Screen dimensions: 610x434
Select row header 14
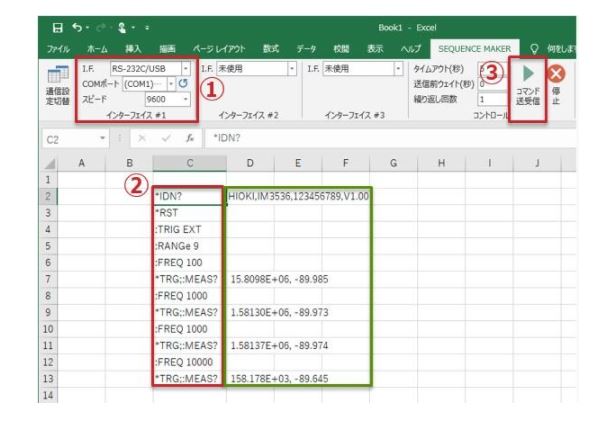48,395
